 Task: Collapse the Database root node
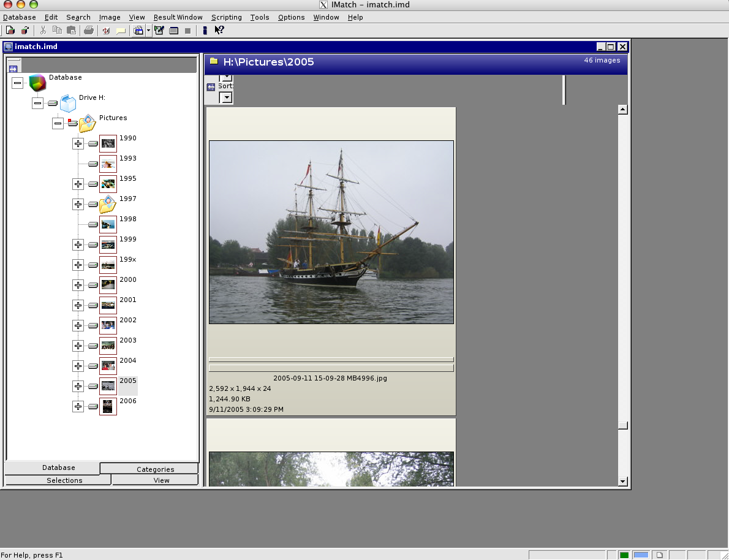point(17,83)
